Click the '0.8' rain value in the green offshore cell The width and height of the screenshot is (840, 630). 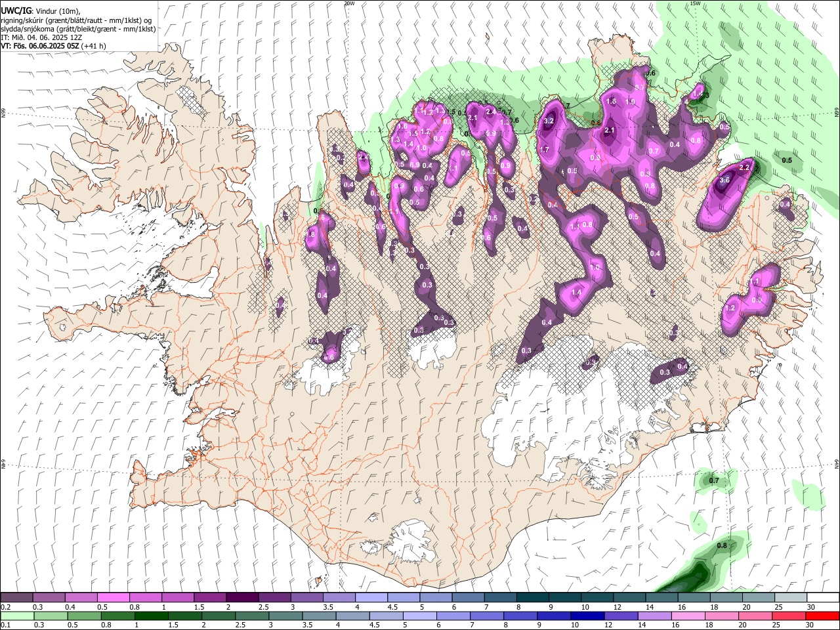(x=722, y=546)
